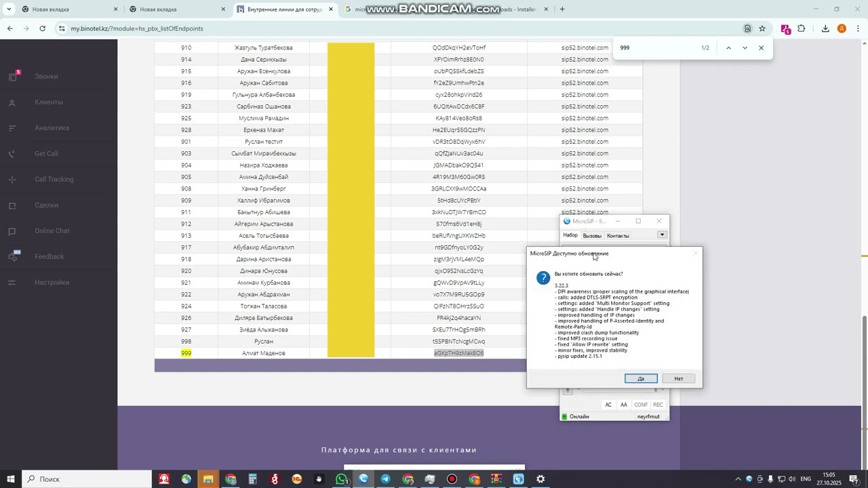Open a new browser tab
The image size is (868, 488).
562,9
